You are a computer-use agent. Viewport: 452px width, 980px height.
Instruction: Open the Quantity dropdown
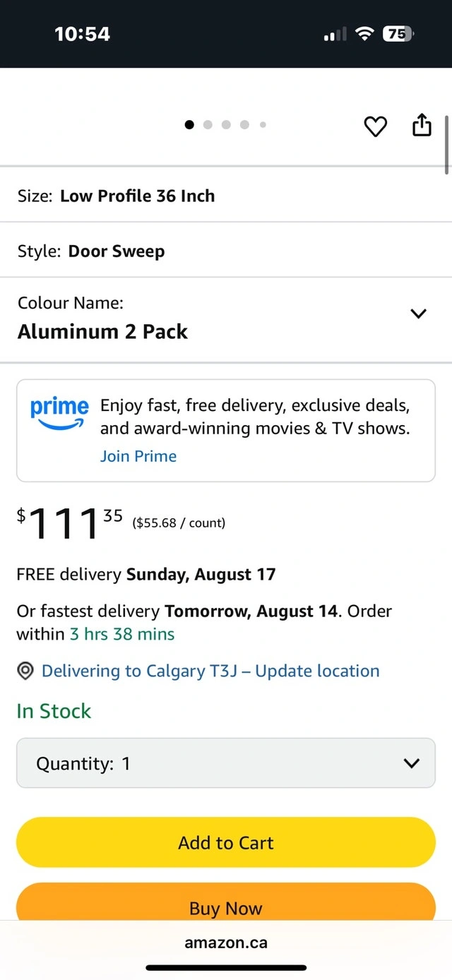click(x=226, y=763)
